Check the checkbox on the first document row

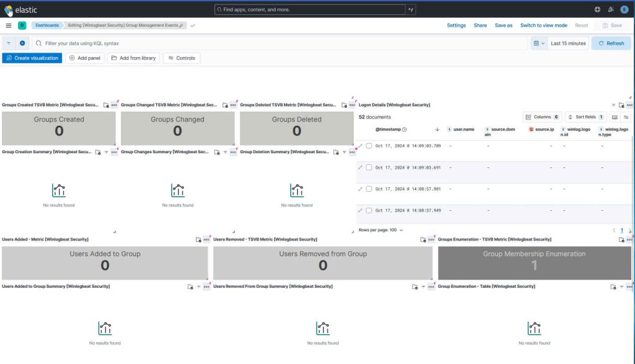point(370,146)
